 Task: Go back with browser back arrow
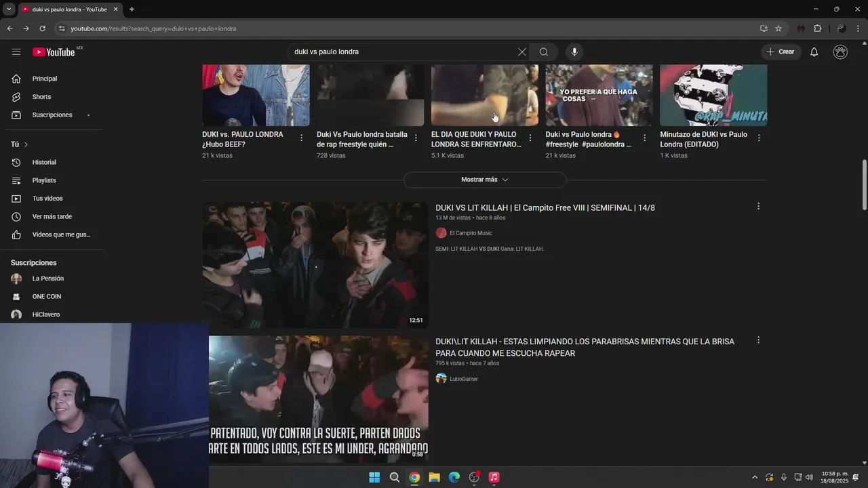[x=9, y=28]
